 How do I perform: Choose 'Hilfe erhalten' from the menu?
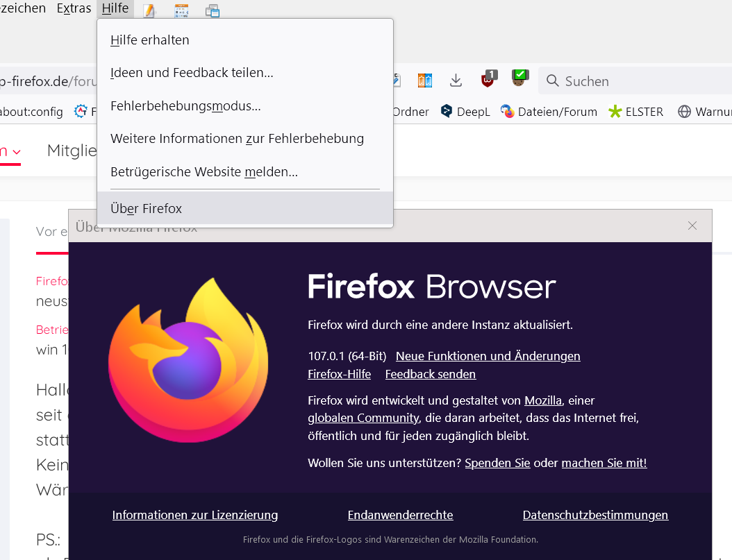point(245,40)
